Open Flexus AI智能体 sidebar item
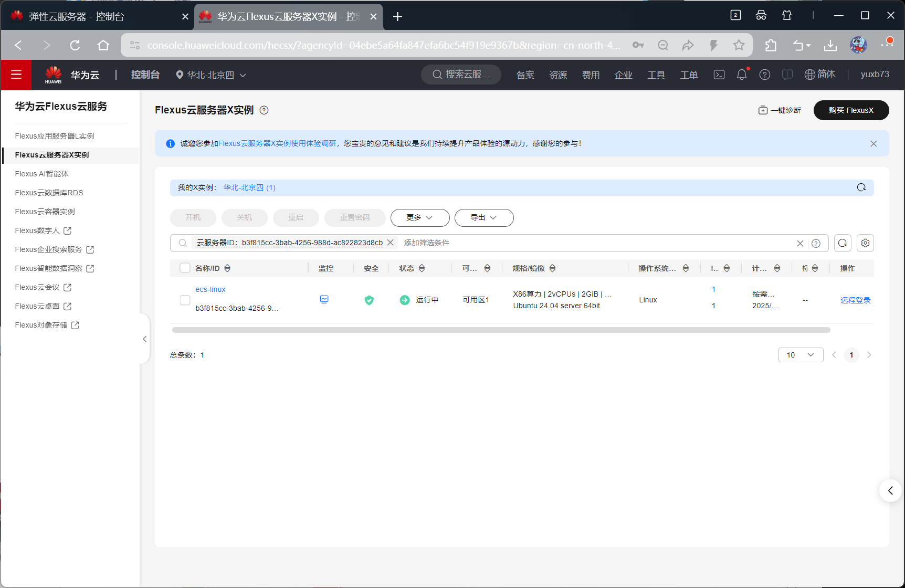 tap(41, 174)
